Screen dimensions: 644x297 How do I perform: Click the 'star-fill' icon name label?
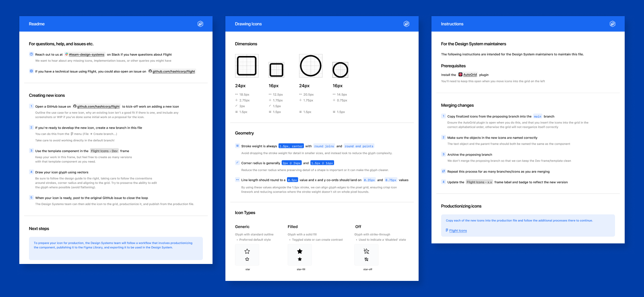pos(301,269)
